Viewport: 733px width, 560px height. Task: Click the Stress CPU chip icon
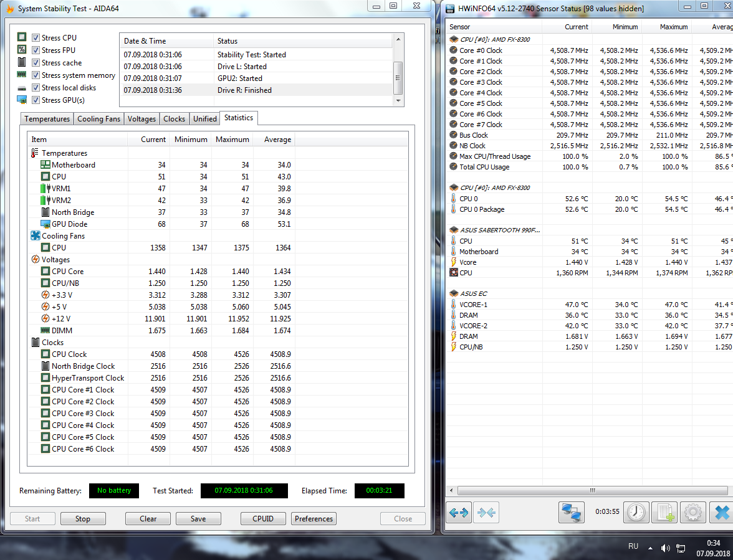click(x=22, y=37)
